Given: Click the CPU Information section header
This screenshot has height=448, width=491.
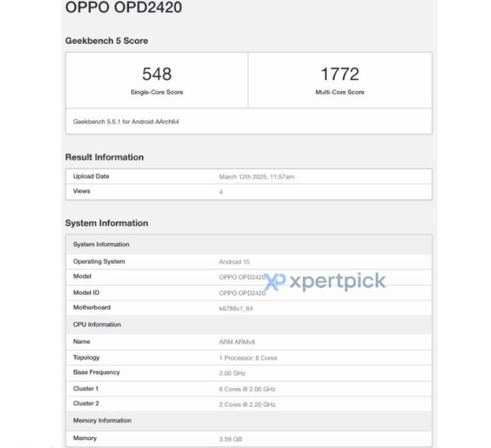Looking at the screenshot, I should point(97,325).
